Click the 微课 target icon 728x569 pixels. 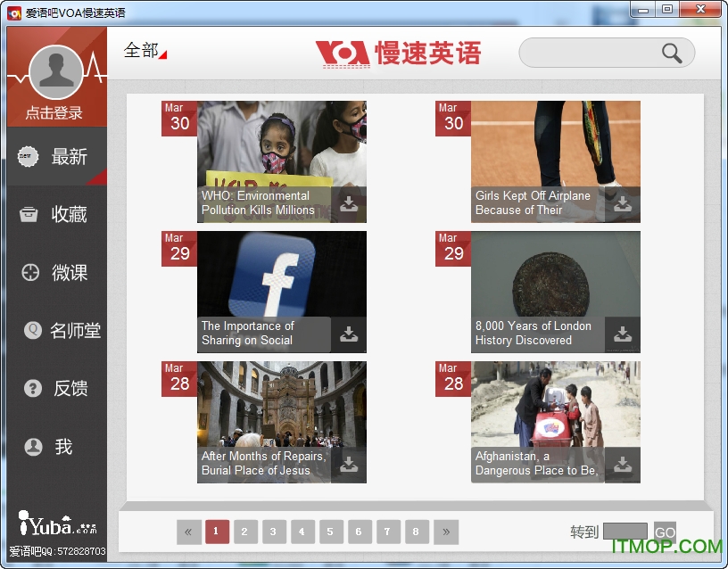coord(30,272)
